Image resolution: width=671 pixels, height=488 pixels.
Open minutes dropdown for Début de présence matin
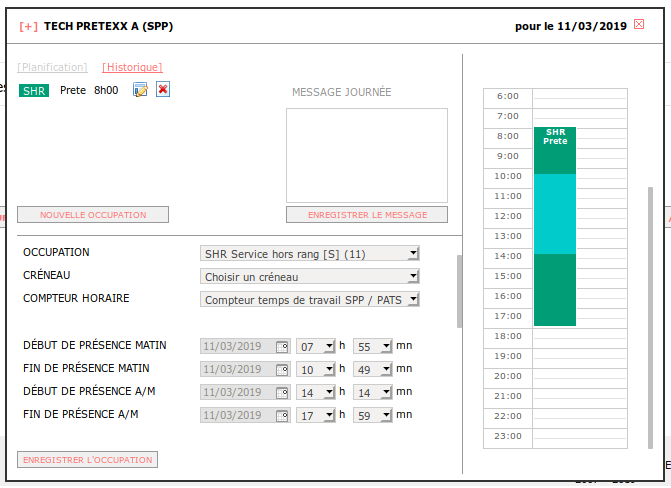[x=372, y=346]
